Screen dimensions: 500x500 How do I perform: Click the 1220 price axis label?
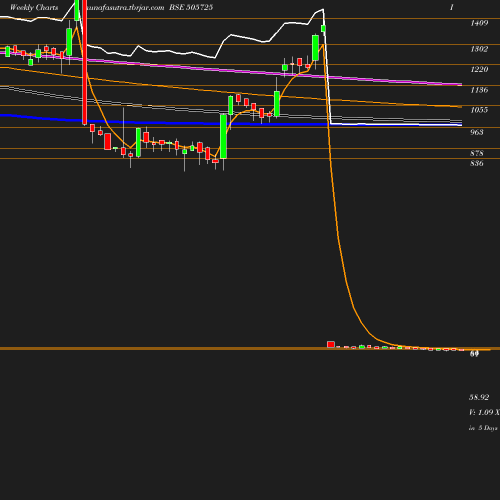pos(479,69)
